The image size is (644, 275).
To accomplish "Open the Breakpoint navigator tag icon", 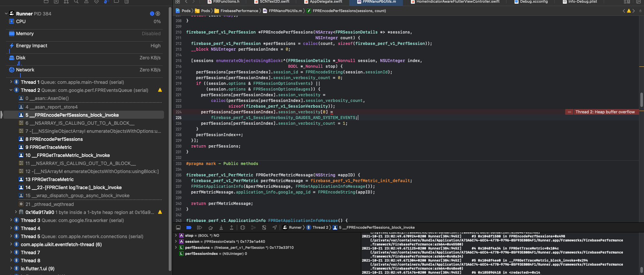I will point(116,2).
